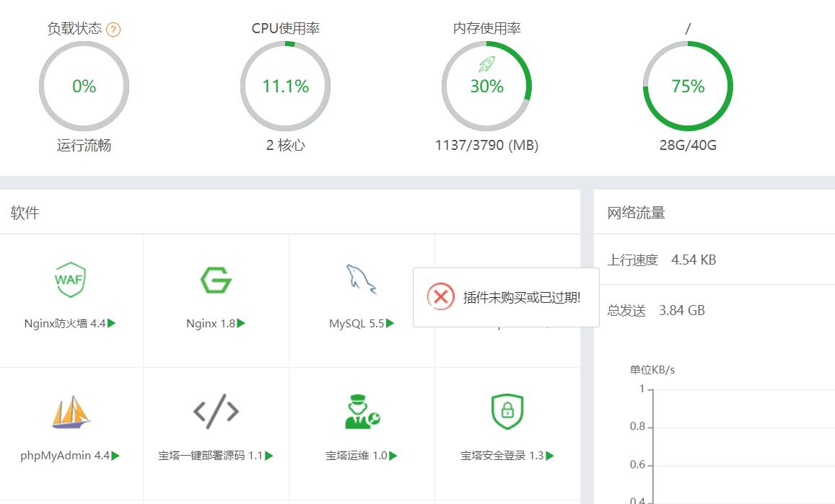Click the / disk mount label
Screen dimensions: 835x504
tap(688, 29)
